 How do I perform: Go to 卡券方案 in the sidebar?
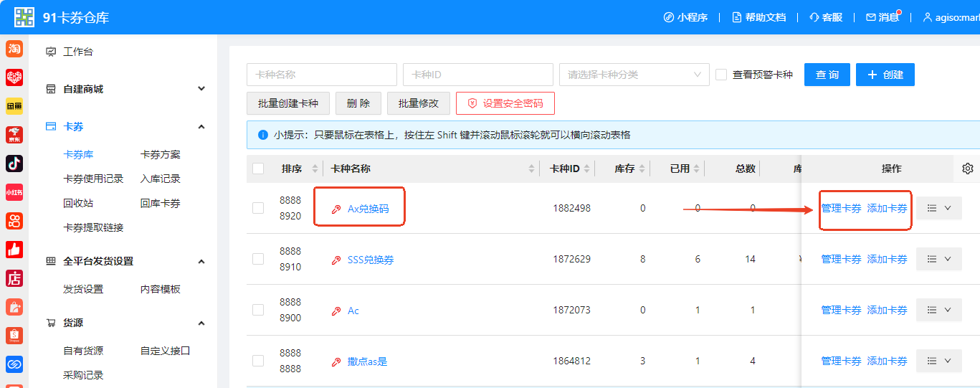161,154
